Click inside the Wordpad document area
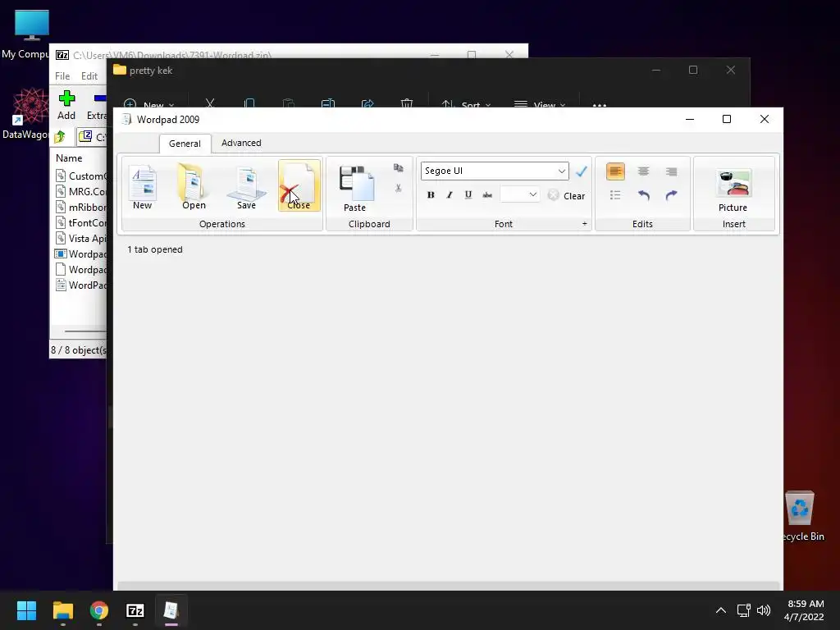 [x=448, y=418]
